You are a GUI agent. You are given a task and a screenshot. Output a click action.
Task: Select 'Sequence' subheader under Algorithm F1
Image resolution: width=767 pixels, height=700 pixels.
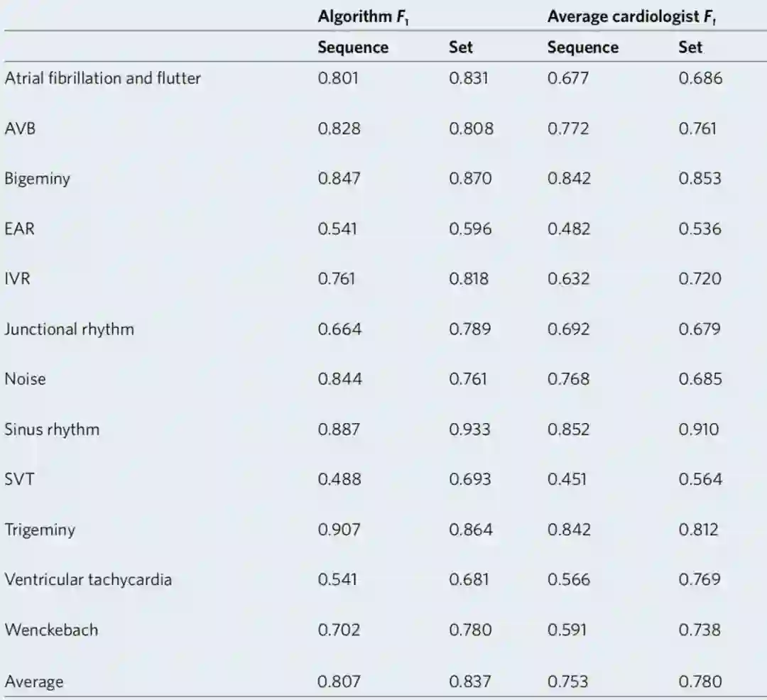click(353, 48)
